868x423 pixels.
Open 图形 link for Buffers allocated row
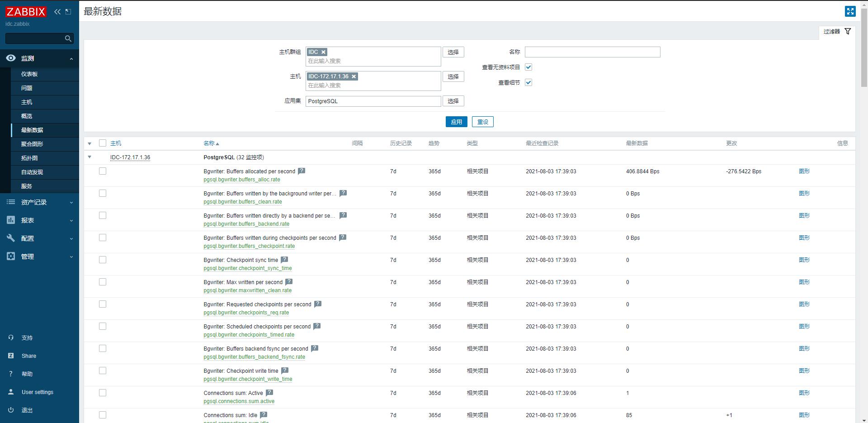804,171
